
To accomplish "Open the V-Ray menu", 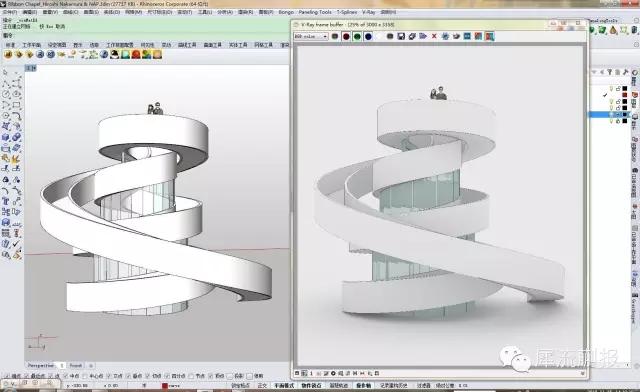I will (x=369, y=12).
